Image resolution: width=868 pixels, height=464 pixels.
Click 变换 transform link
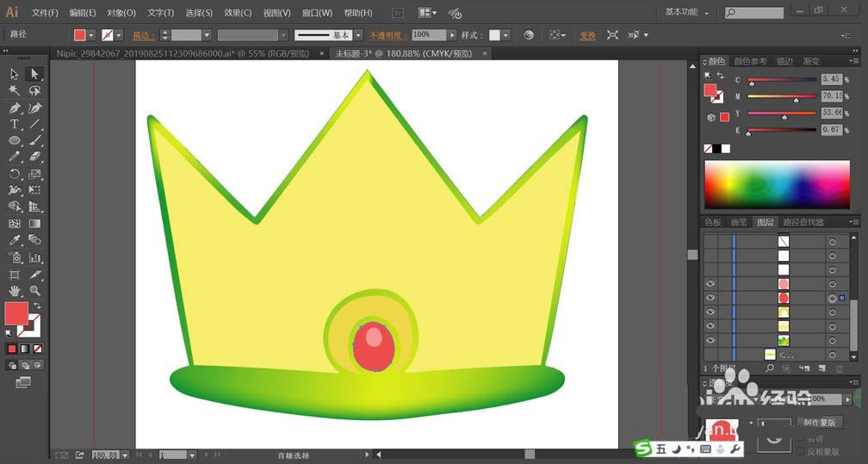587,35
